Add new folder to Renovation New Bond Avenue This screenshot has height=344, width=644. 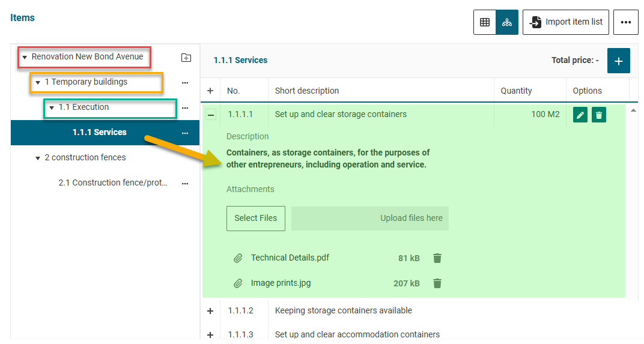(x=186, y=58)
